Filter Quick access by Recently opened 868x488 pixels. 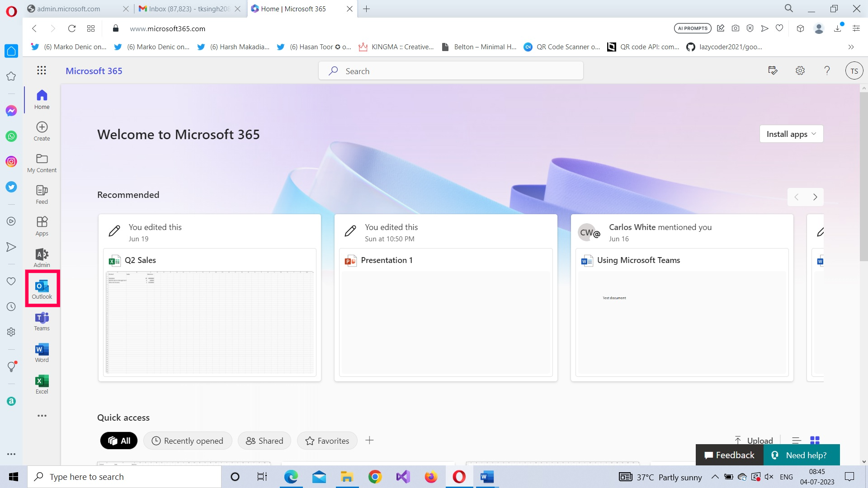[188, 441]
